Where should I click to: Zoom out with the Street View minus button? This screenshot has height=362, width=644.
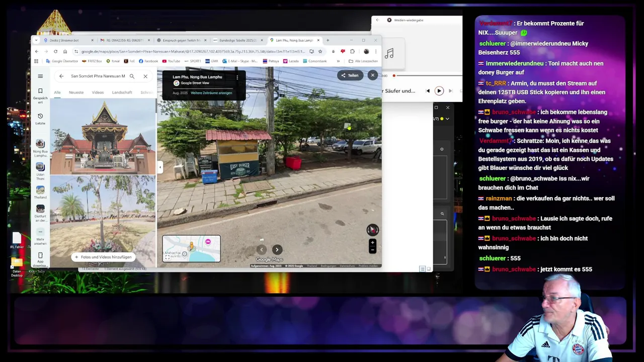[x=372, y=249]
